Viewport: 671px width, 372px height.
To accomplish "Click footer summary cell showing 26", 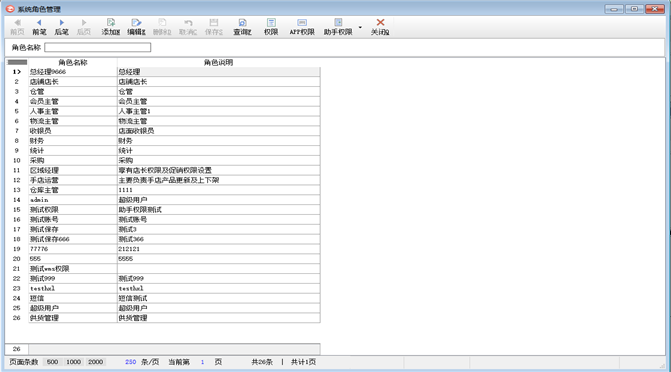I will (17, 349).
